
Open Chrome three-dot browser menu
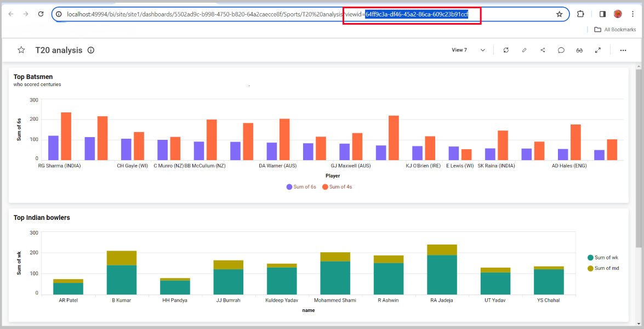coord(632,14)
